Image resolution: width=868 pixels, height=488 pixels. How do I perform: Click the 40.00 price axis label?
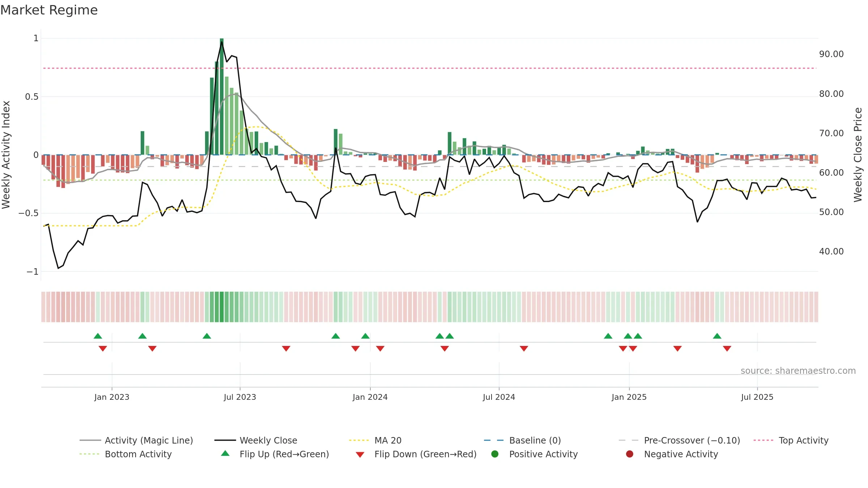click(x=831, y=252)
